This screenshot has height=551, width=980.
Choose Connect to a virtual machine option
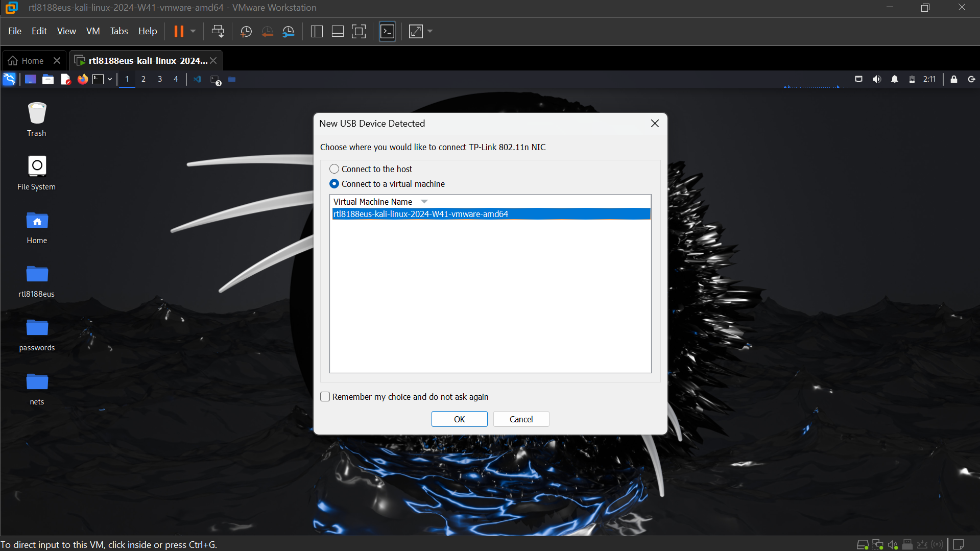[x=387, y=184]
